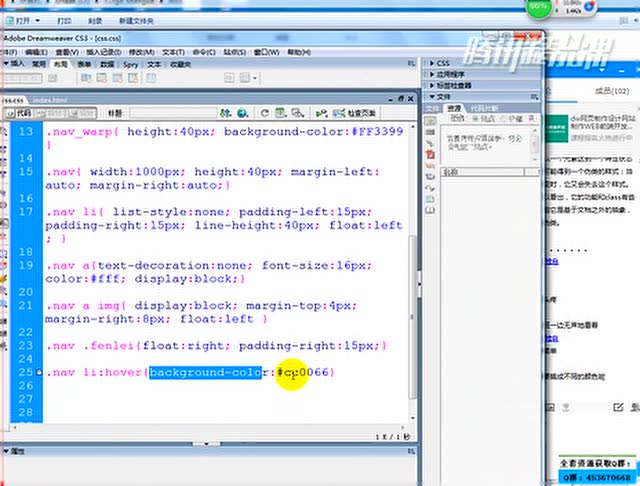
Task: Select the Templates category icon in Assets
Action: tap(431, 199)
